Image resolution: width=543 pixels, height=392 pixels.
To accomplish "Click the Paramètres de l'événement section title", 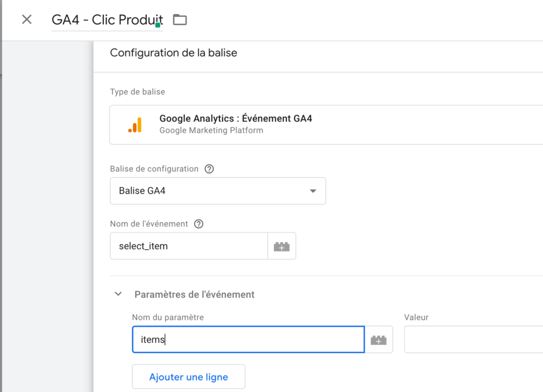I will coord(195,294).
